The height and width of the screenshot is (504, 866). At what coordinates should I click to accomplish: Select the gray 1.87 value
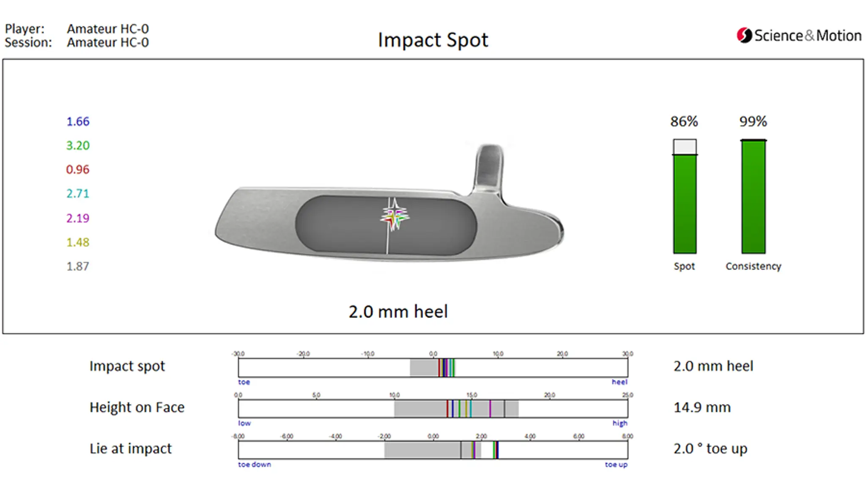tap(78, 266)
